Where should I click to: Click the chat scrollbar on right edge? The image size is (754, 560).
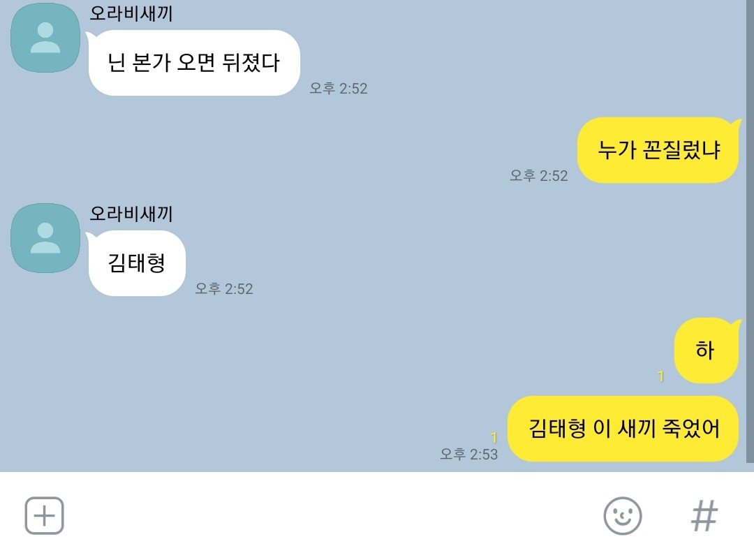750,231
